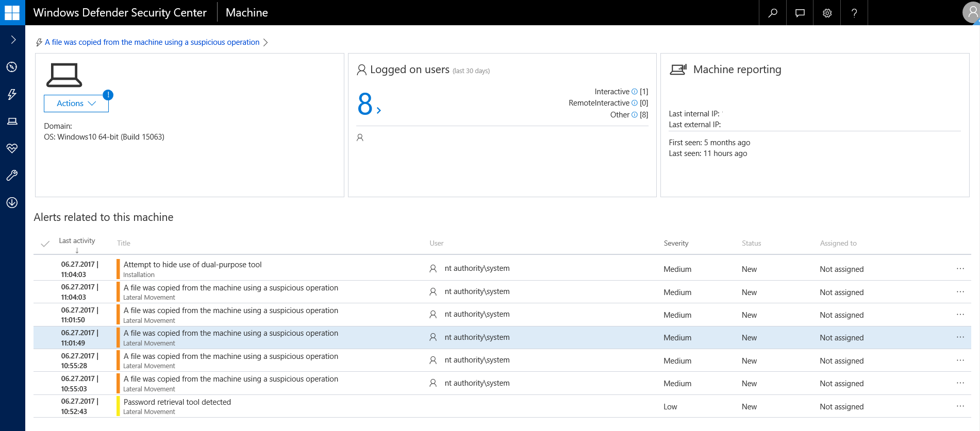Click the user icon below logged on count
The image size is (980, 431).
tap(360, 137)
